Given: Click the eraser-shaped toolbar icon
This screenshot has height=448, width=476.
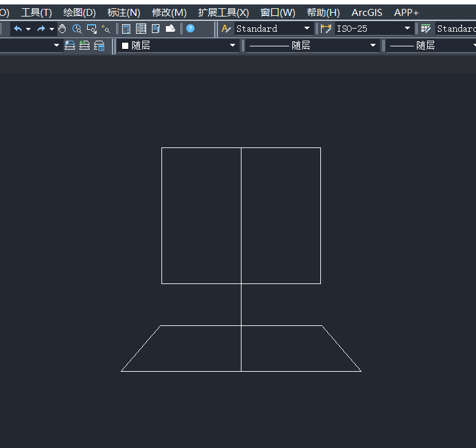Looking at the screenshot, I should pos(170,29).
